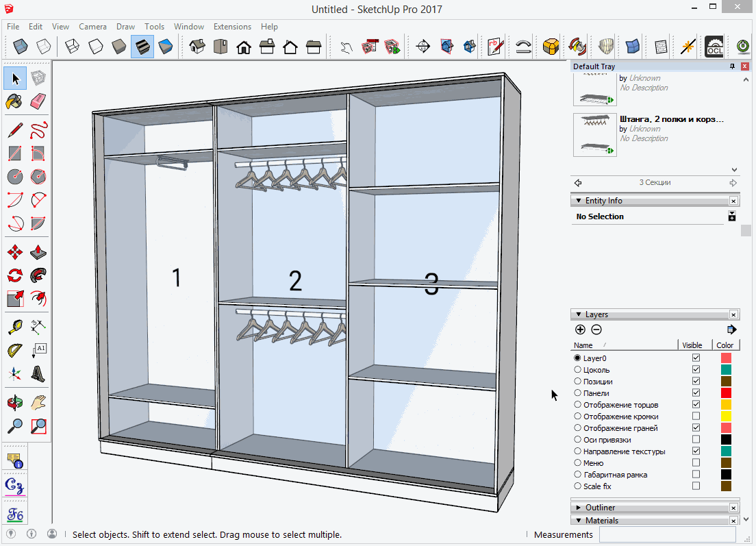Open the Layers details flyout menu

pos(731,330)
